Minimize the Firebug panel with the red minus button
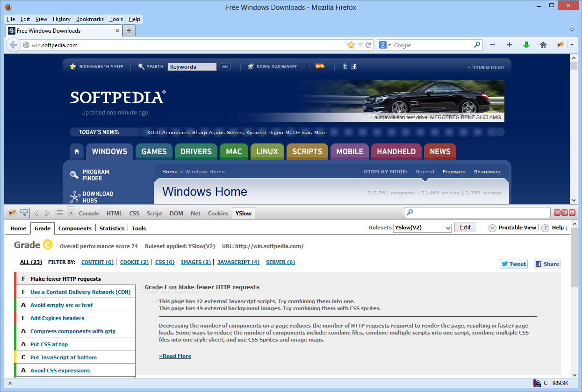This screenshot has height=392, width=582. tap(557, 213)
